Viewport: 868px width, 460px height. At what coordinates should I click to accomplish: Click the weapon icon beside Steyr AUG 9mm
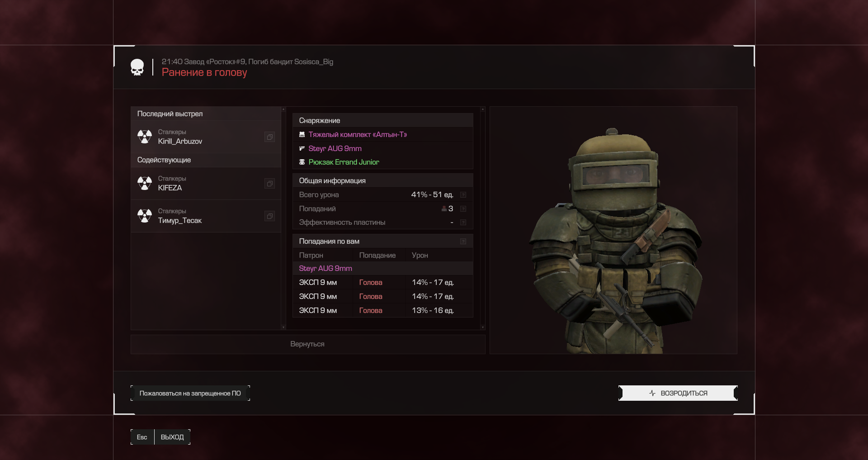coord(302,148)
